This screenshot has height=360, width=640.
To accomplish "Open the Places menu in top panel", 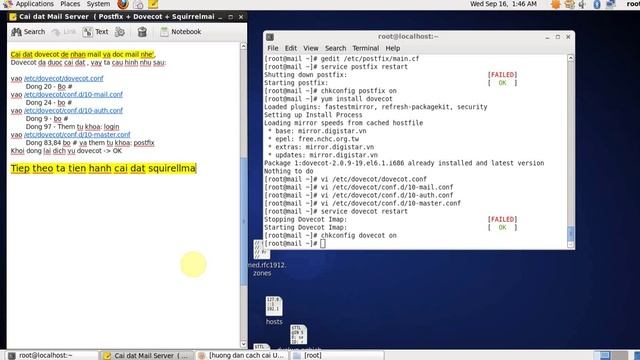I will click(70, 4).
